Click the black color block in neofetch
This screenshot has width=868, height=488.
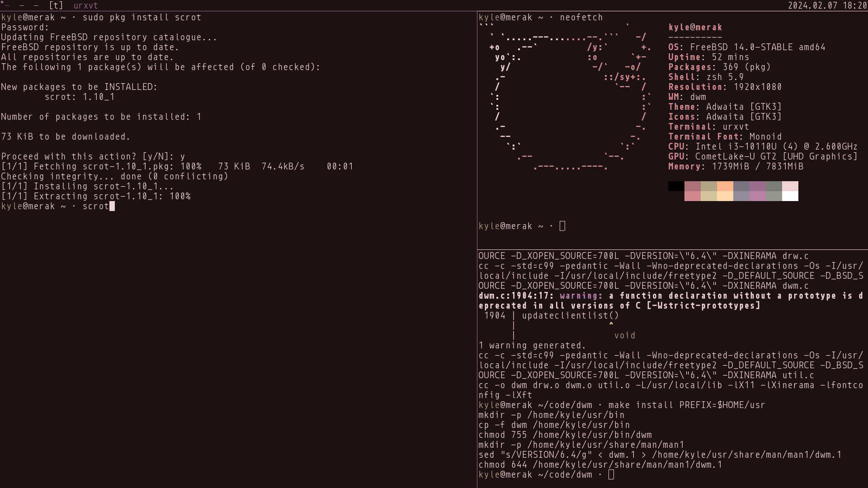676,186
